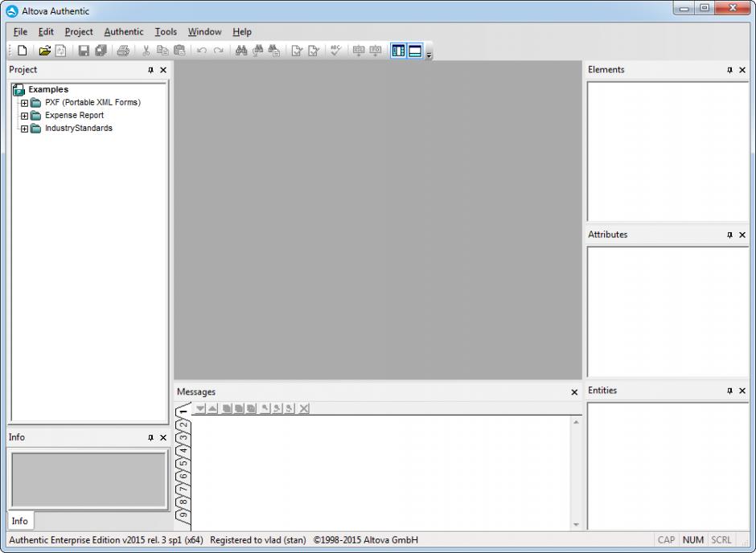Close the Info panel

point(163,438)
